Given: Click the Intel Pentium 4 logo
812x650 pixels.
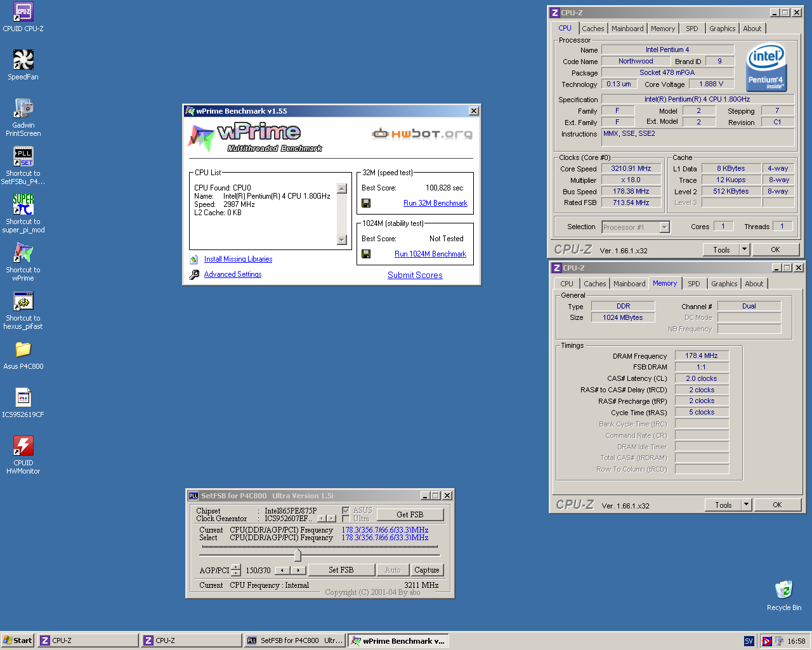Looking at the screenshot, I should [766, 67].
